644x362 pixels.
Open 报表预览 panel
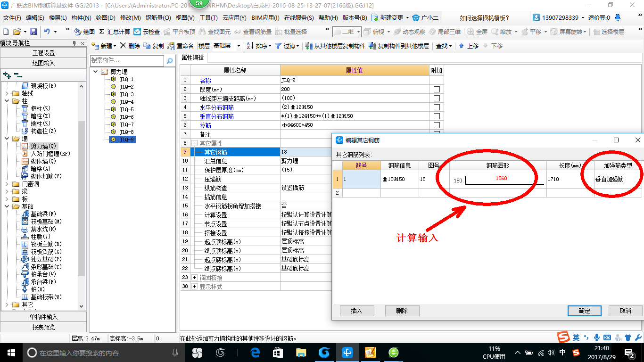43,327
